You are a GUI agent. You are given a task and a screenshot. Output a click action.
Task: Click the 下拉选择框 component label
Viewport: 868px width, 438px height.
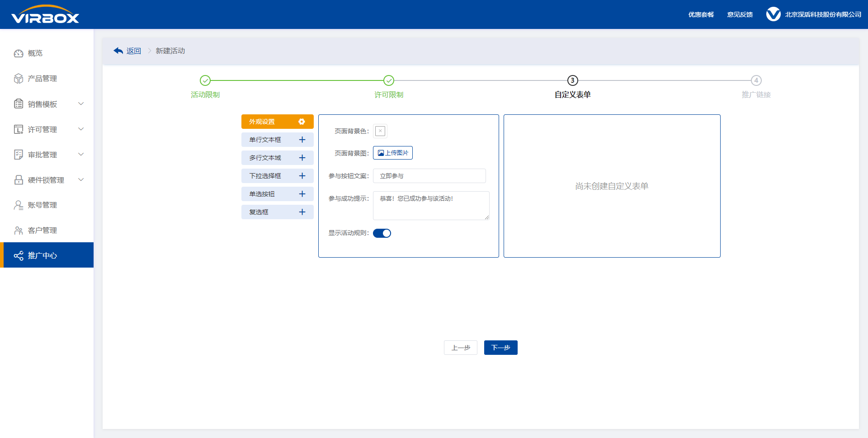point(265,176)
